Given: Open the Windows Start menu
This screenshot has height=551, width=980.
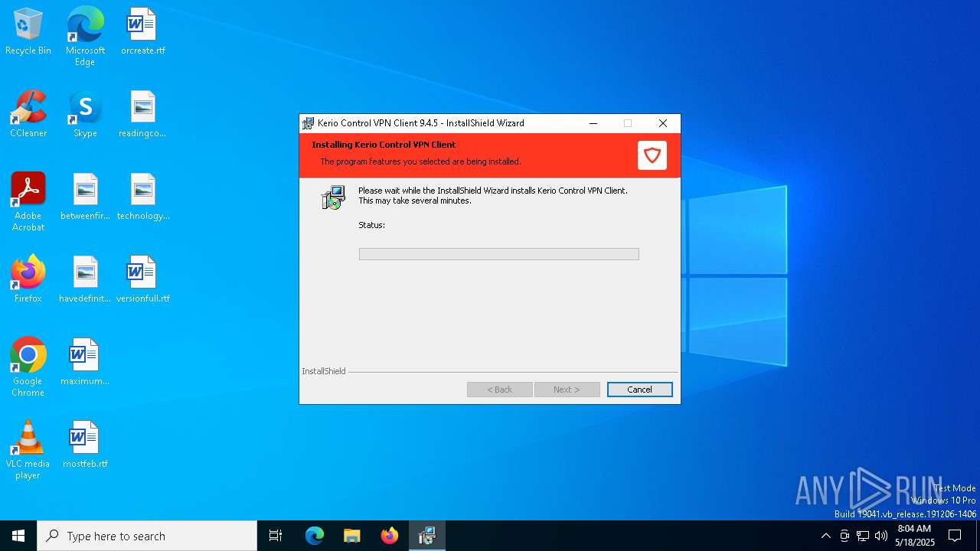Looking at the screenshot, I should pos(18,536).
